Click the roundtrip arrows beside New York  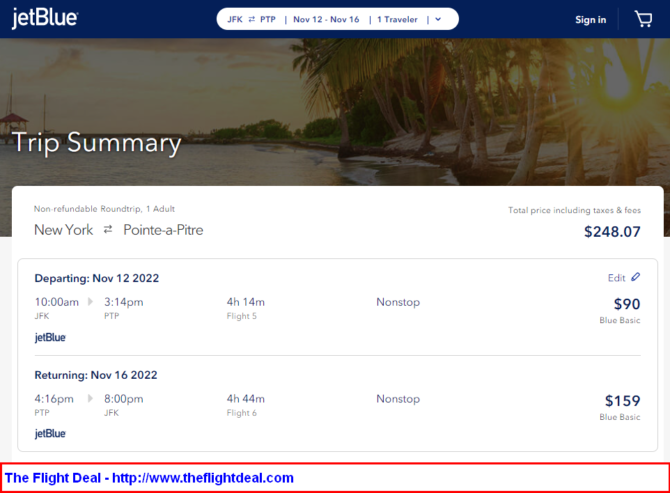pos(108,230)
